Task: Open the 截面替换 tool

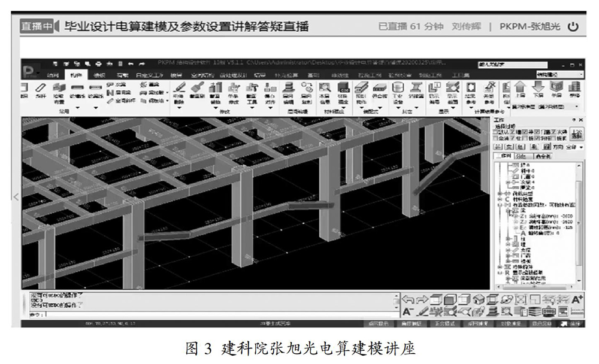Action: pyautogui.click(x=216, y=93)
